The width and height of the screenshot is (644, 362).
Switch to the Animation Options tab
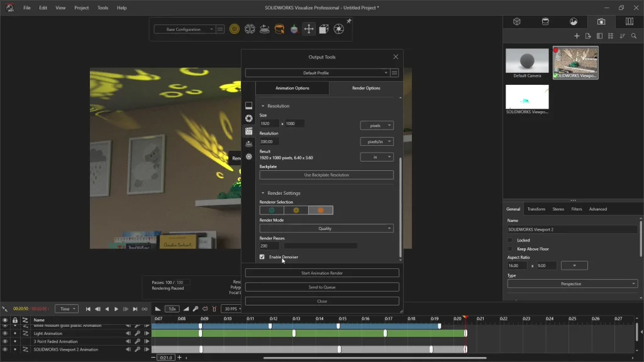pyautogui.click(x=292, y=88)
